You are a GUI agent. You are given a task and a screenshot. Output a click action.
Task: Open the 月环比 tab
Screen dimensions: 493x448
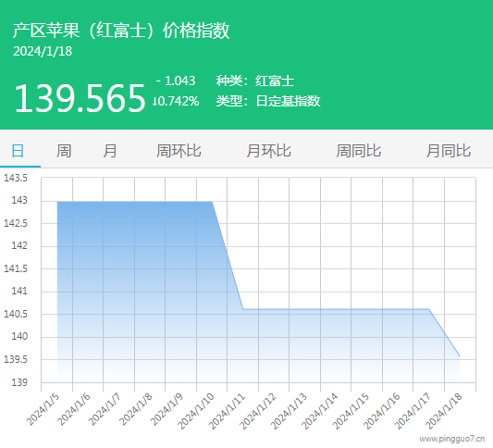(x=268, y=151)
